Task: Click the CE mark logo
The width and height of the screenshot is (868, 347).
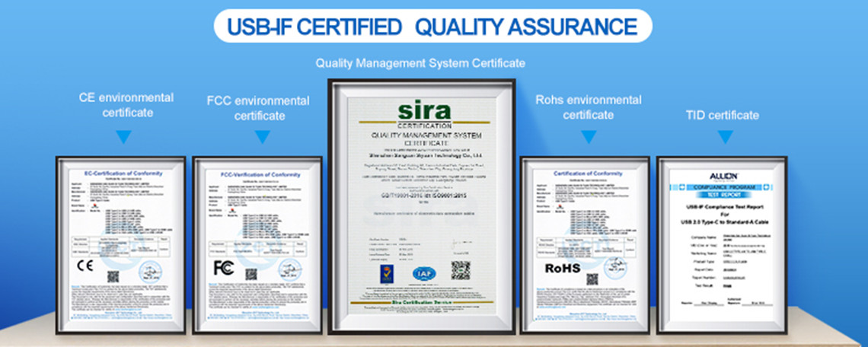Action: click(x=85, y=266)
